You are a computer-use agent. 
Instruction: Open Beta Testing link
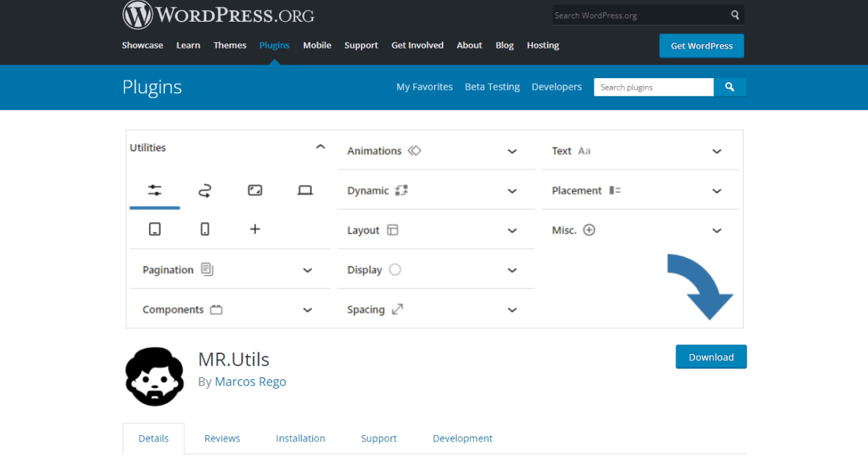pos(492,87)
